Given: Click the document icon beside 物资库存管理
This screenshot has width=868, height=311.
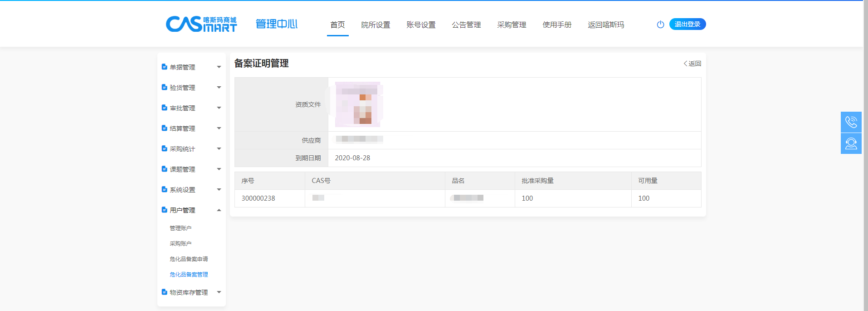Looking at the screenshot, I should tap(165, 292).
